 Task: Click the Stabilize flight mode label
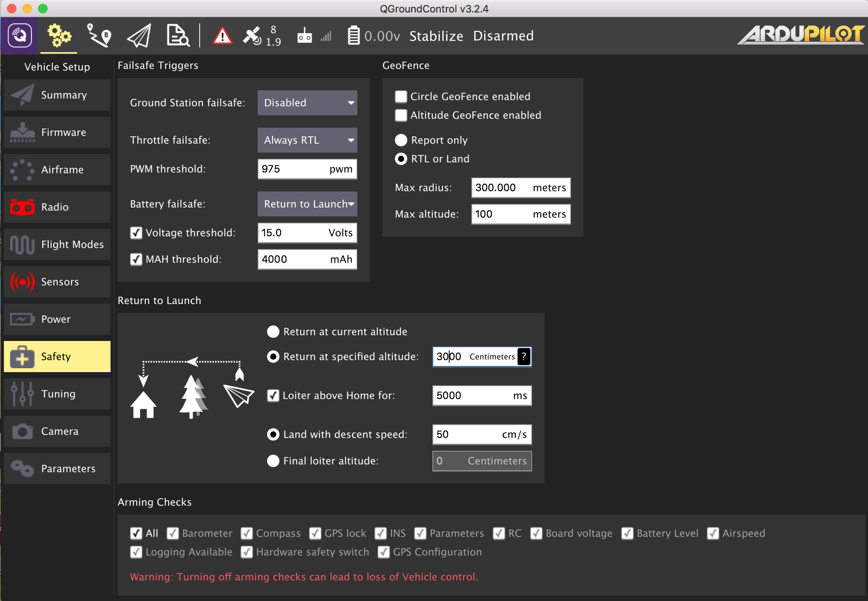436,36
